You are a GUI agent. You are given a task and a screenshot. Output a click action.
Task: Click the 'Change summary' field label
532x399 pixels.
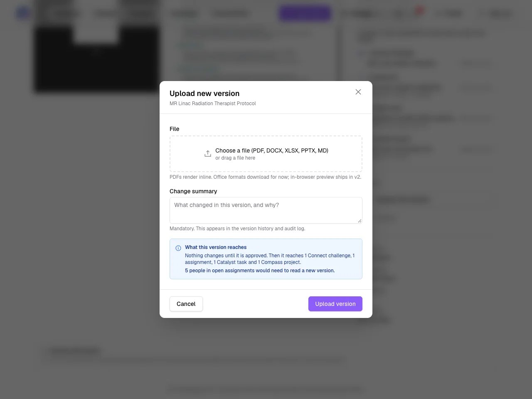coord(193,191)
